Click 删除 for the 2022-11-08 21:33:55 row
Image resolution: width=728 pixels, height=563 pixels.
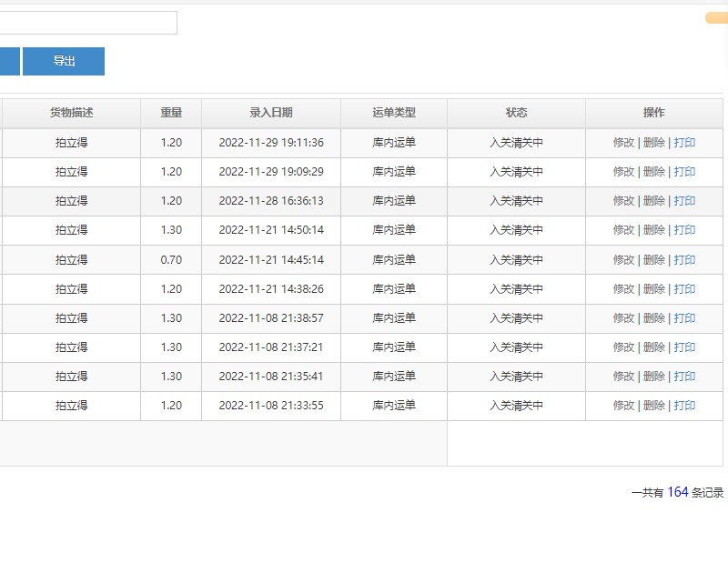pyautogui.click(x=653, y=406)
